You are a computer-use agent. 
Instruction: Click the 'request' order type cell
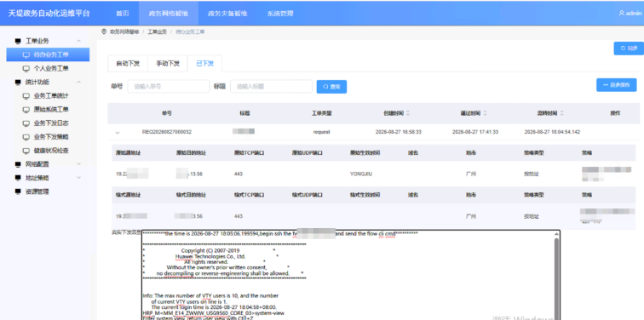tap(322, 132)
